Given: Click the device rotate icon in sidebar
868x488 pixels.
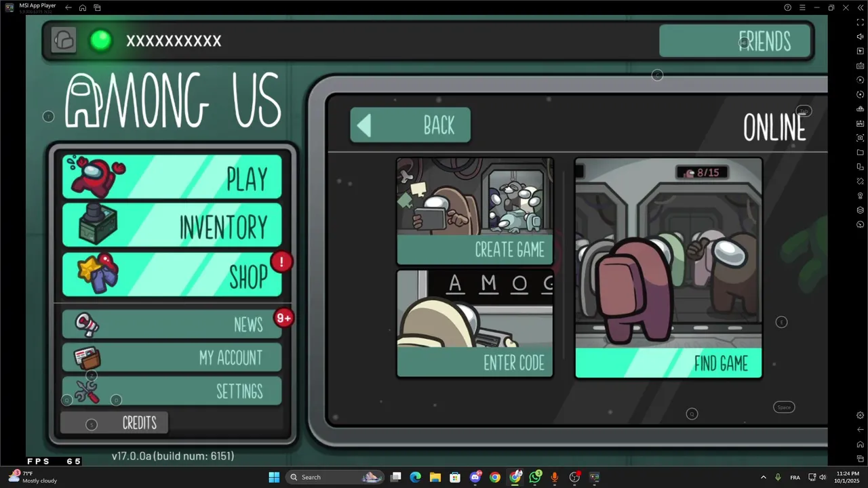Looking at the screenshot, I should point(861,167).
